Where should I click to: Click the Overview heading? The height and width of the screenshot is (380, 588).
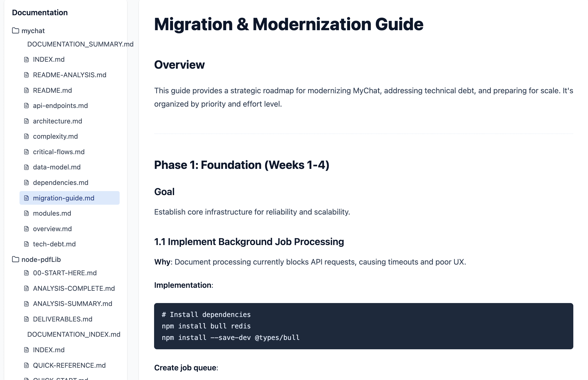[179, 65]
